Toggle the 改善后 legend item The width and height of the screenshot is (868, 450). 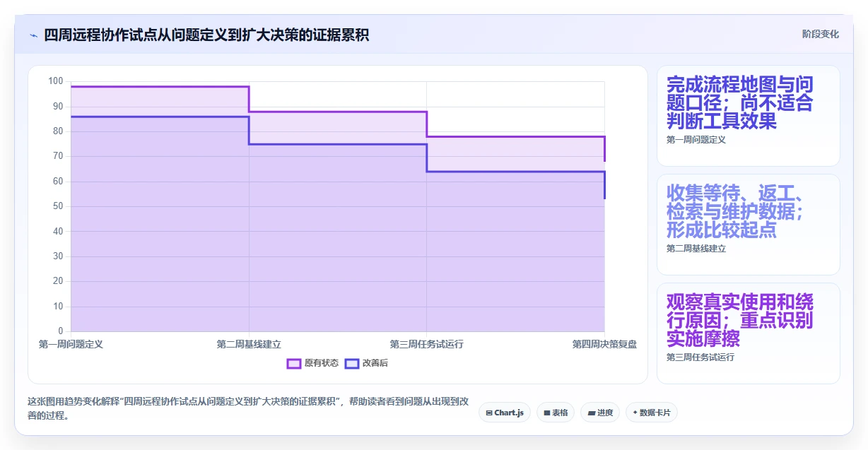coord(366,363)
